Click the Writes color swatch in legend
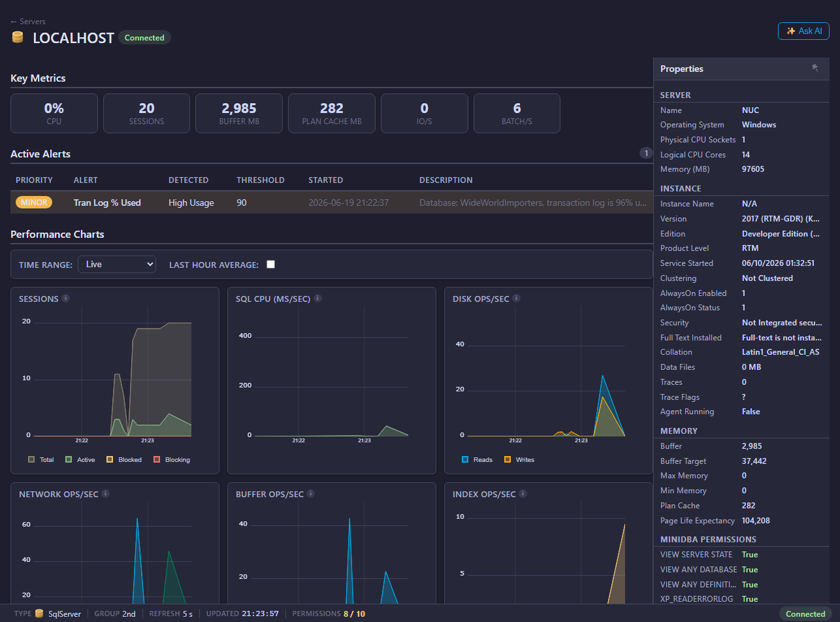The height and width of the screenshot is (622, 840). click(x=508, y=460)
